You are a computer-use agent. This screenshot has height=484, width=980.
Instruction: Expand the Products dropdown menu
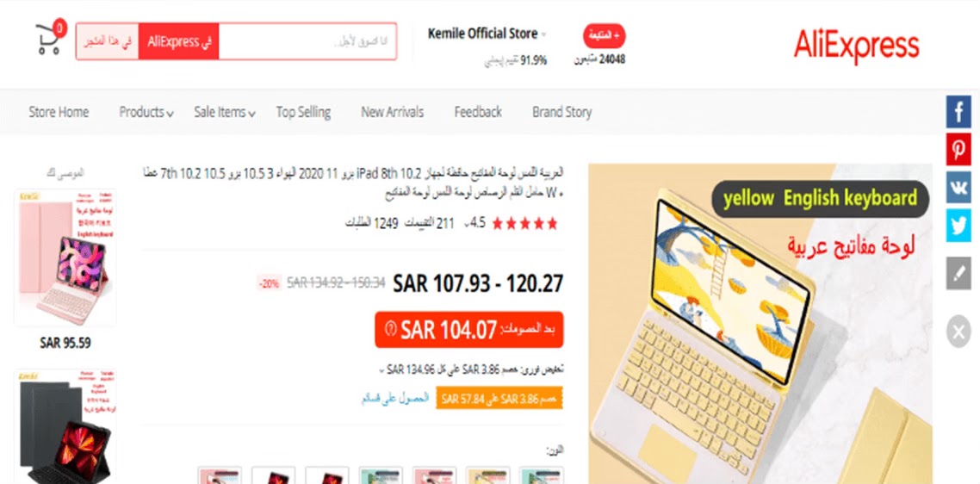(x=146, y=113)
